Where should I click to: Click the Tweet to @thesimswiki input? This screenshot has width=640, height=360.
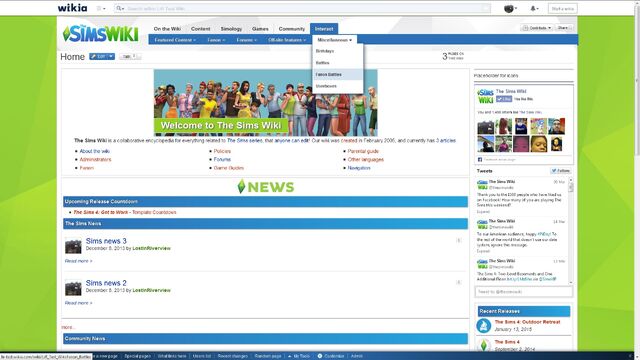tap(524, 292)
